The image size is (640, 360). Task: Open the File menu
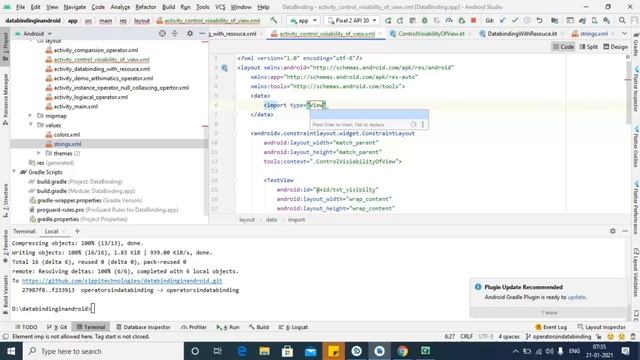20,7
